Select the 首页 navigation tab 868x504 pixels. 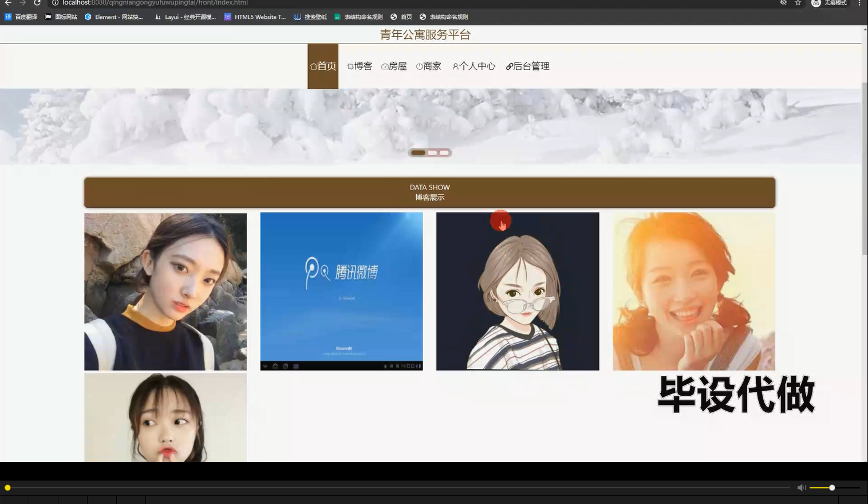(323, 66)
